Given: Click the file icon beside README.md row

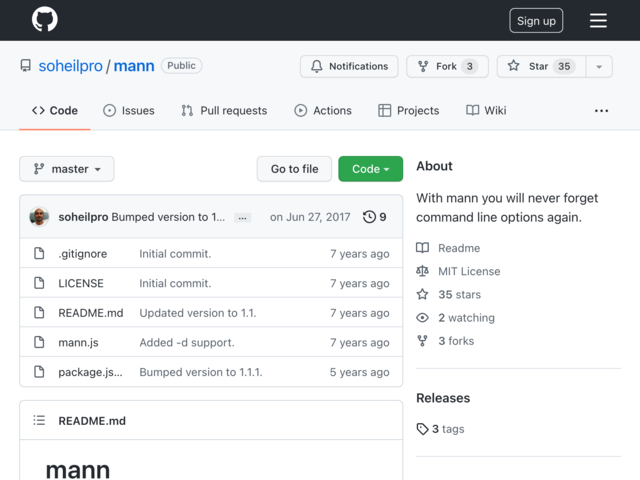Looking at the screenshot, I should click(x=39, y=313).
